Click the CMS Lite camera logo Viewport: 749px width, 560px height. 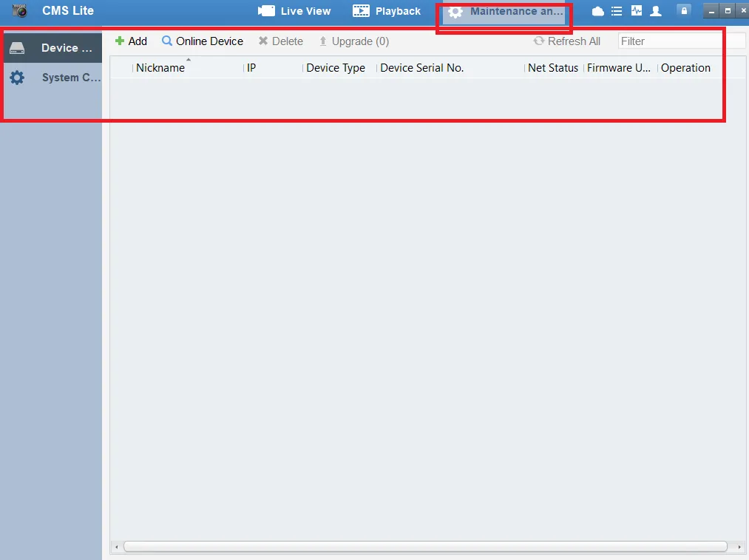click(20, 11)
